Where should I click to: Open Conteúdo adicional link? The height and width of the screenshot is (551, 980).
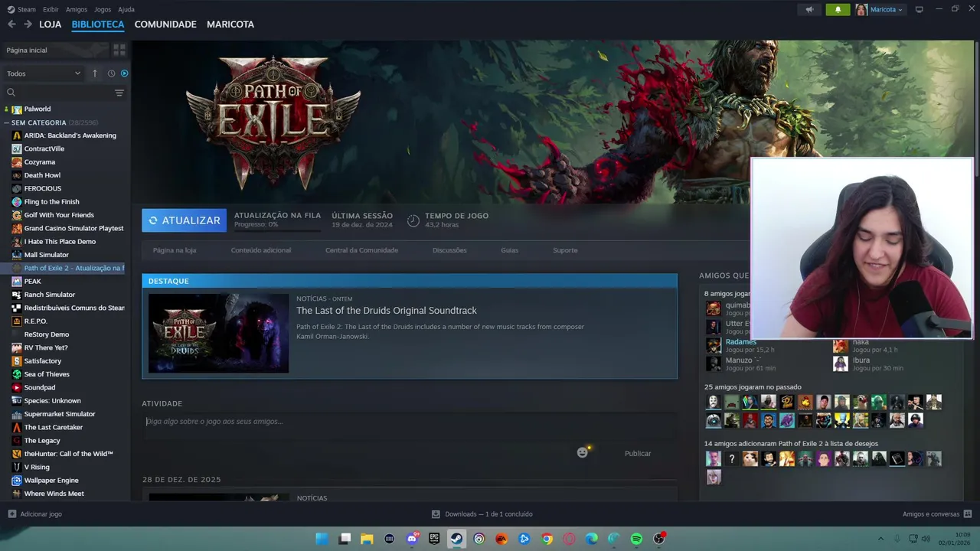[261, 250]
